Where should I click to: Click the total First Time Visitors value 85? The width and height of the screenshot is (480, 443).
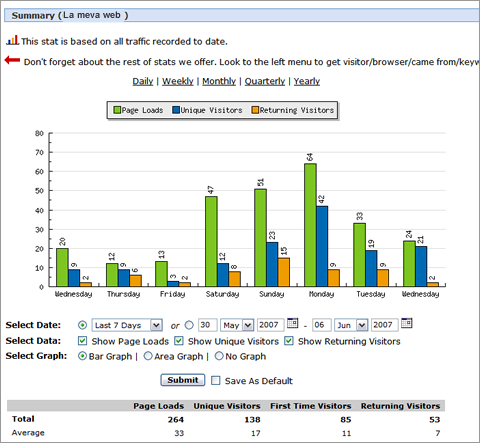[346, 419]
